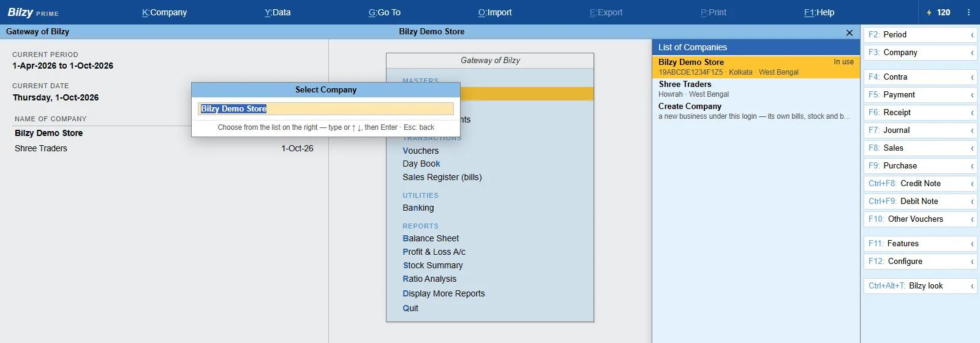This screenshot has height=343, width=980.
Task: Click the F7: Journal button
Action: (920, 130)
